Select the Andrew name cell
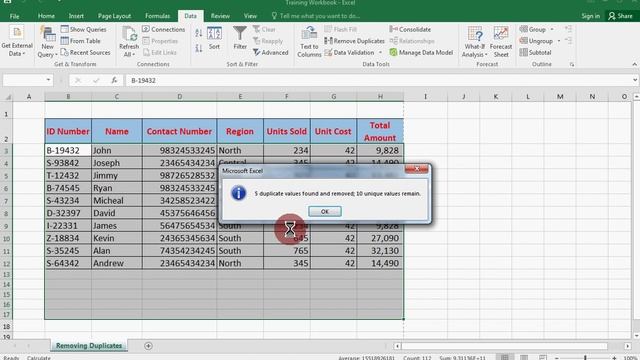The width and height of the screenshot is (640, 360). click(117, 263)
